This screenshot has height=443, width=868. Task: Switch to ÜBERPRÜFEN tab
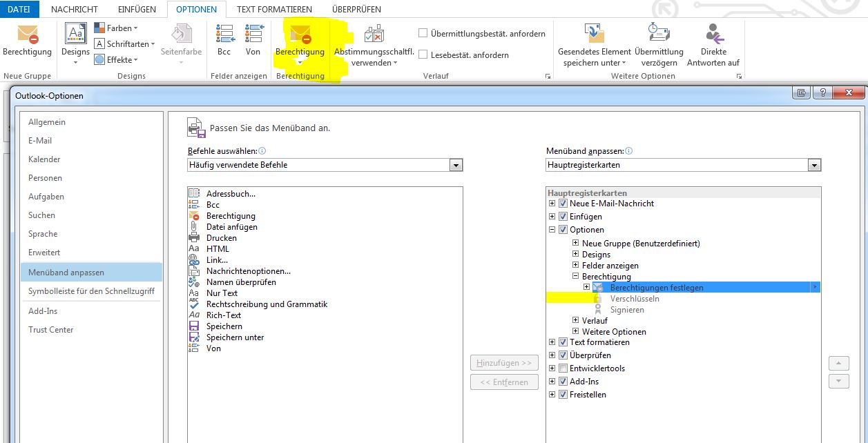click(356, 9)
